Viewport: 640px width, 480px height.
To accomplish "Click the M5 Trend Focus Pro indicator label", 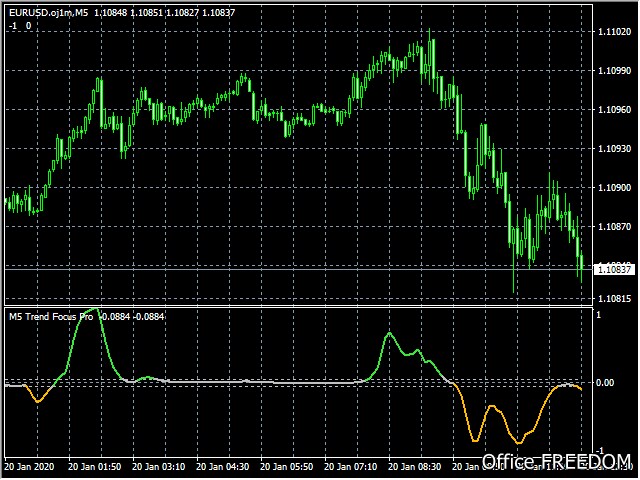I will (x=51, y=317).
